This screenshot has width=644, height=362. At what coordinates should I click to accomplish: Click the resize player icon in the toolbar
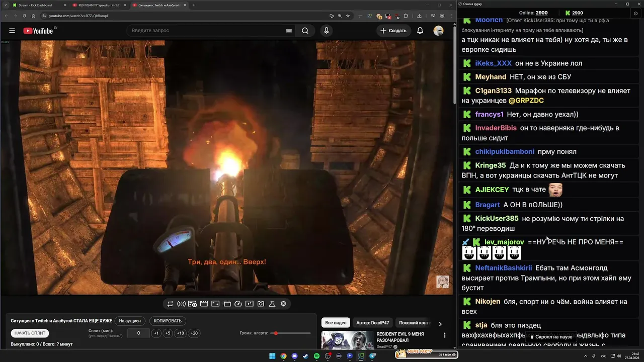pyautogui.click(x=215, y=304)
